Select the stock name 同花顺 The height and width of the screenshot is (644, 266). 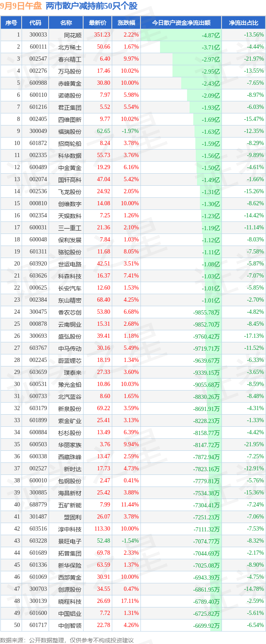73,35
